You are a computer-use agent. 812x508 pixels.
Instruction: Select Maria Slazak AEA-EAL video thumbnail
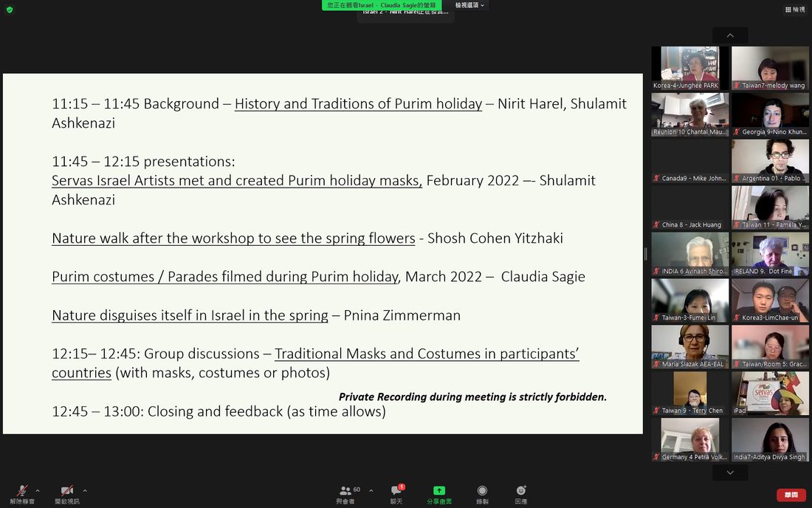point(689,347)
